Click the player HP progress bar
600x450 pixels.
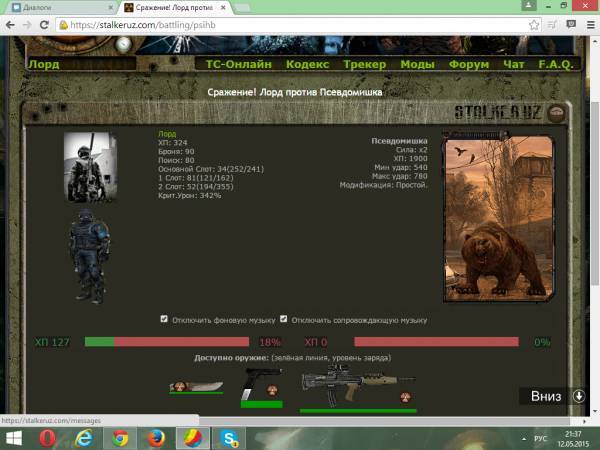[166, 342]
